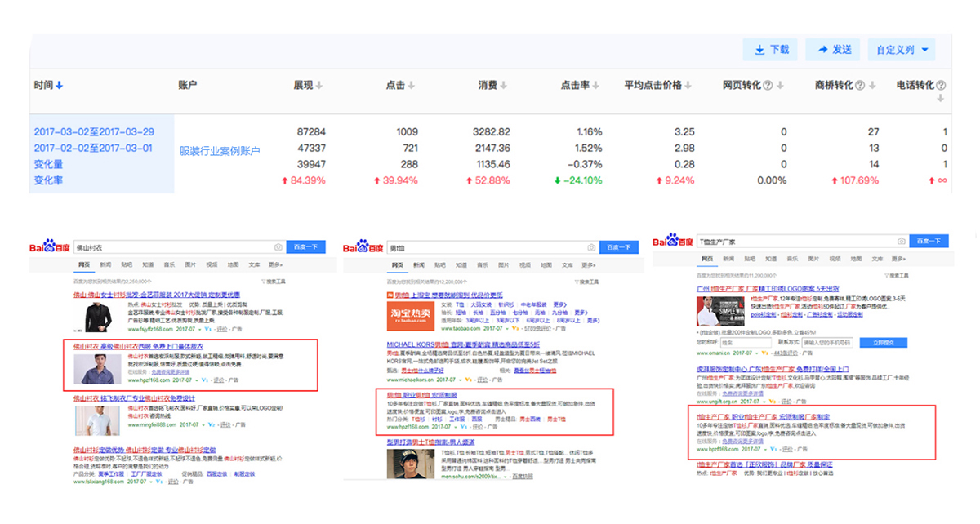Open the 服装行业案例账户 account link
Screen dimensions: 980x524
[x=220, y=151]
